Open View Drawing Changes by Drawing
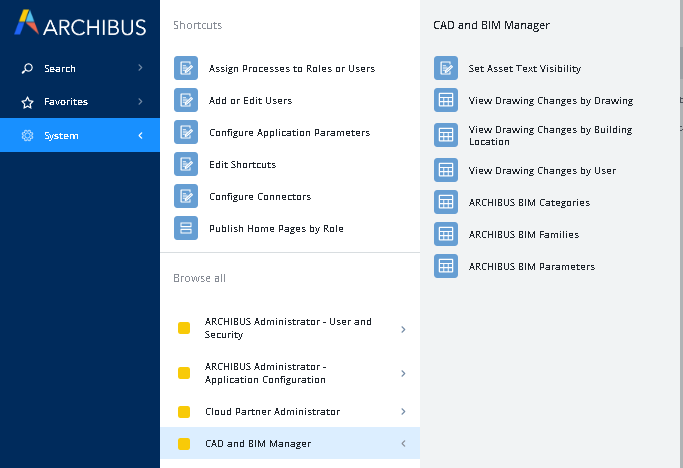 click(551, 101)
